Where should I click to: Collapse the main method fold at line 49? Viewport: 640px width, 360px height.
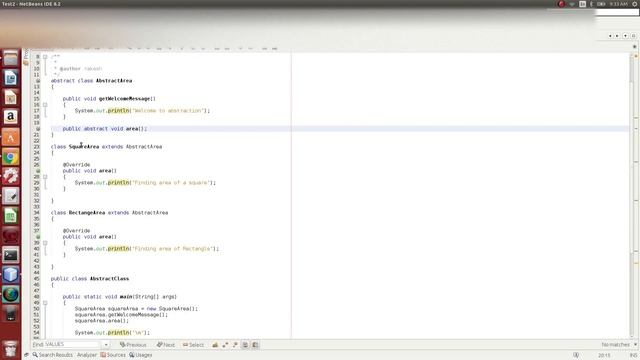(45, 303)
